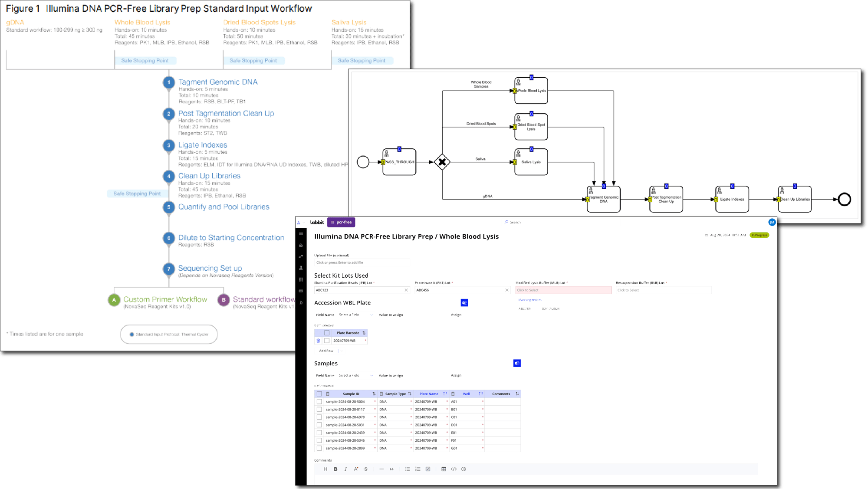
Task: Delete the 20240709-WB plate row
Action: pyautogui.click(x=318, y=341)
